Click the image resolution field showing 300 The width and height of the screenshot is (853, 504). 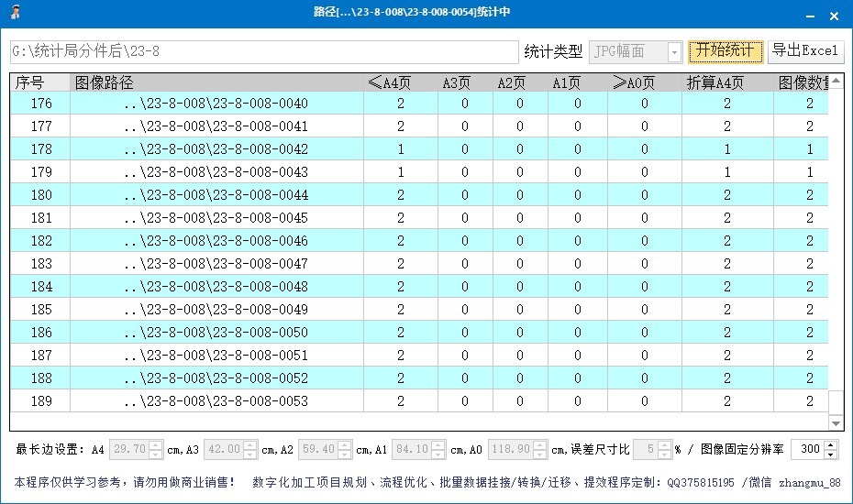pos(807,449)
